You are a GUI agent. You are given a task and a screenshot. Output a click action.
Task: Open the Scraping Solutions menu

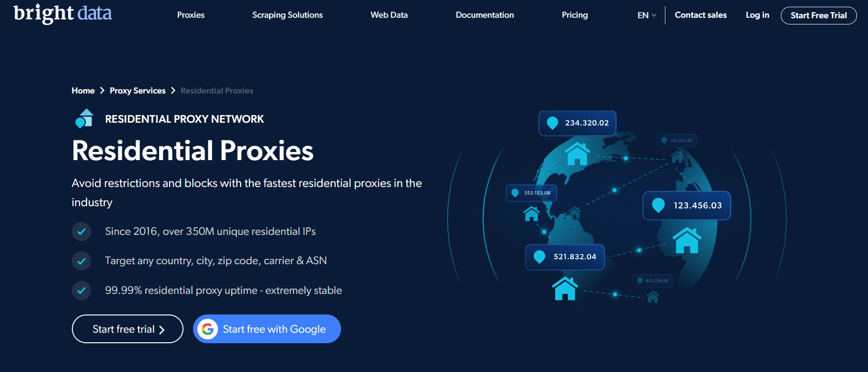tap(287, 15)
